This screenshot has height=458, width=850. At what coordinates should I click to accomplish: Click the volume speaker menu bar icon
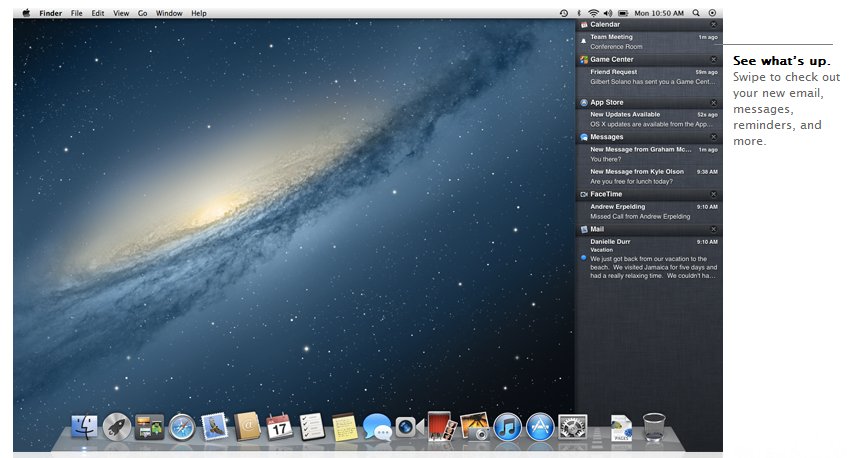point(608,13)
